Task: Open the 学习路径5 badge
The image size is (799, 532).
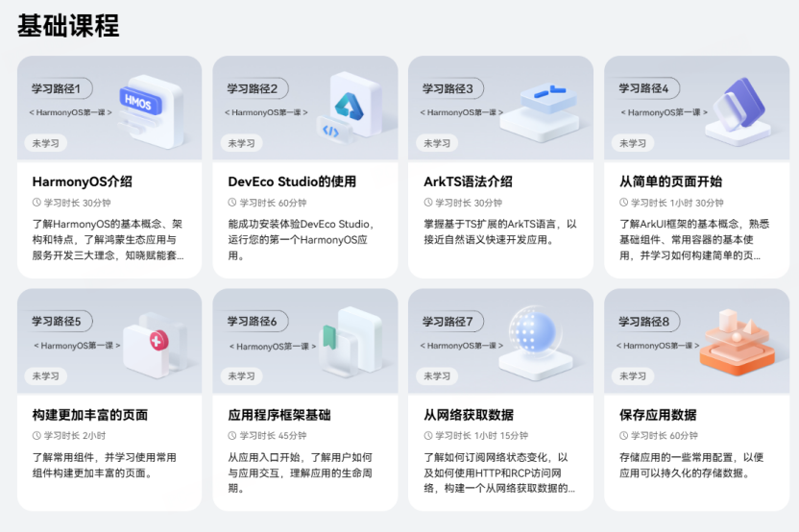Action: (59, 321)
